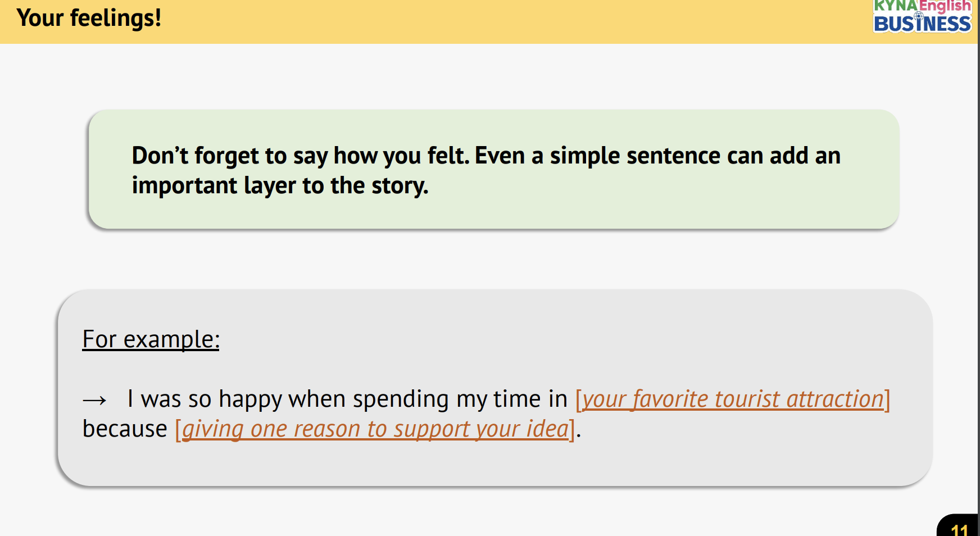Click the word "giving" in the orange link
Image resolution: width=980 pixels, height=536 pixels.
tap(213, 429)
